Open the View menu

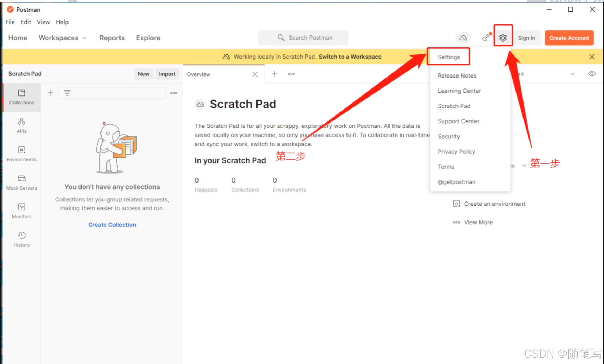(x=43, y=22)
